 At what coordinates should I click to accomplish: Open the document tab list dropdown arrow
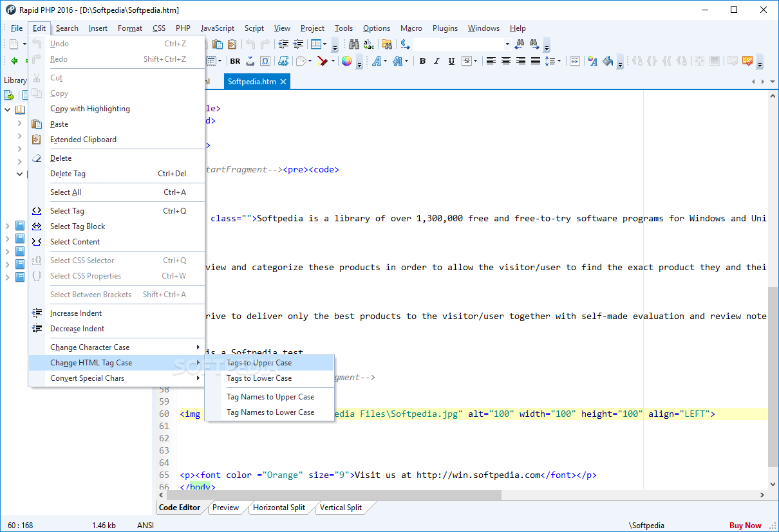coord(773,82)
